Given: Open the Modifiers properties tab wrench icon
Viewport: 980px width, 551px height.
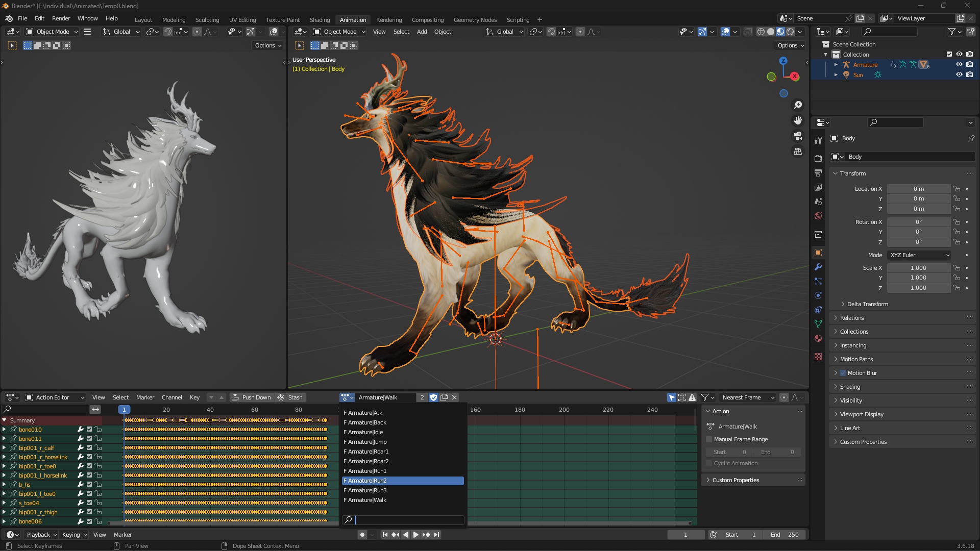Looking at the screenshot, I should tap(818, 267).
